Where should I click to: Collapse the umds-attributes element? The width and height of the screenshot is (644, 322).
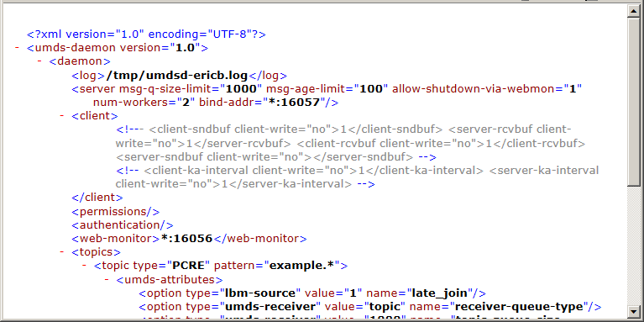107,280
